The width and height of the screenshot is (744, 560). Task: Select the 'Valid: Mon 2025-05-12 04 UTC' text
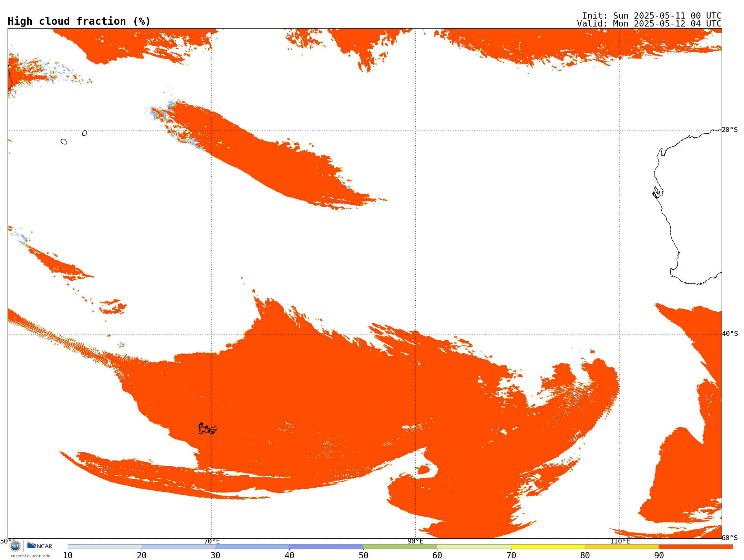[649, 24]
